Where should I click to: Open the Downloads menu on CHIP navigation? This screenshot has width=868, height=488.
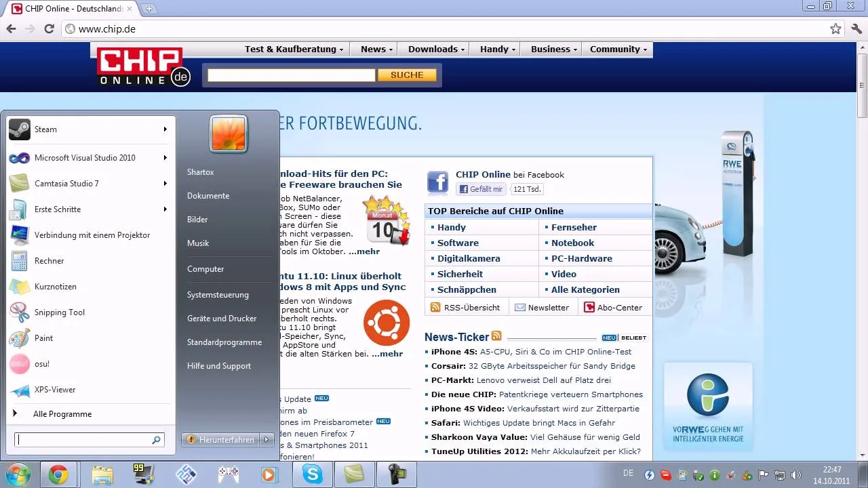[x=436, y=49]
